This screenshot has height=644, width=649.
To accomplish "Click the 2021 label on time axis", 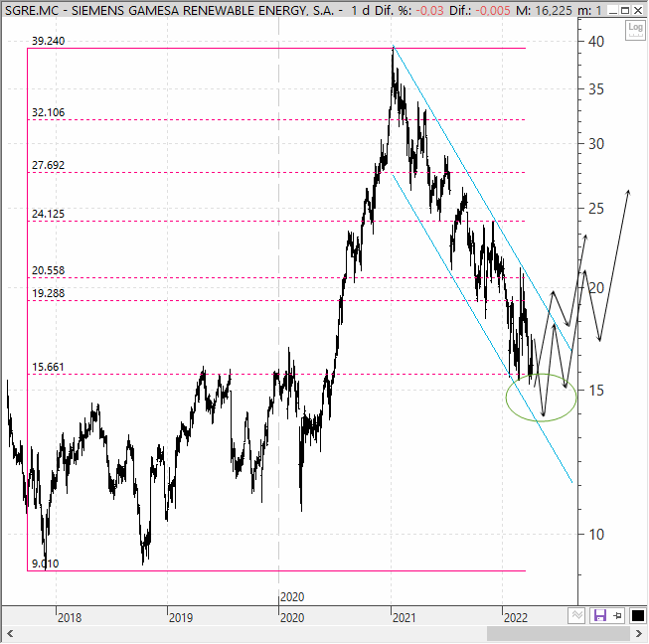I will coord(404,617).
